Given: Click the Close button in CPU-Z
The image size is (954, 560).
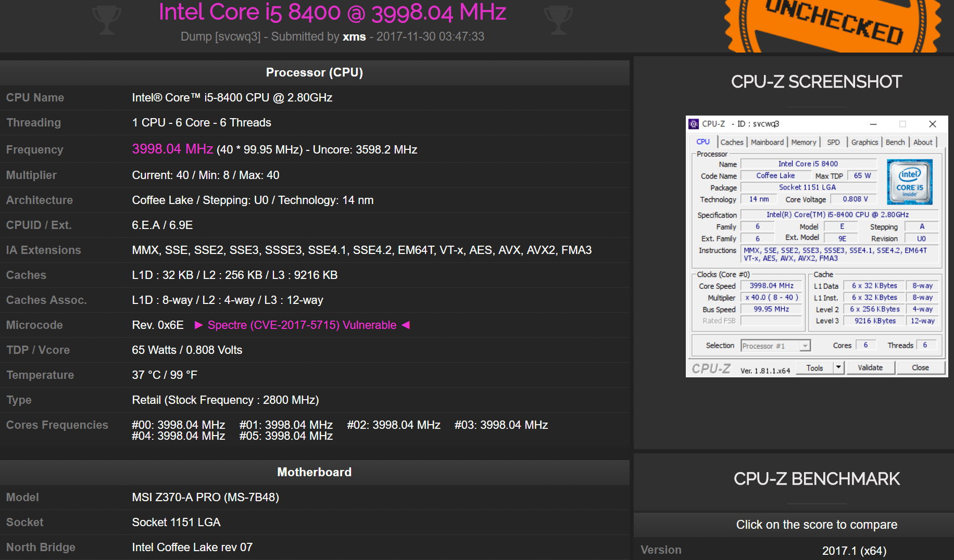Looking at the screenshot, I should (x=920, y=368).
